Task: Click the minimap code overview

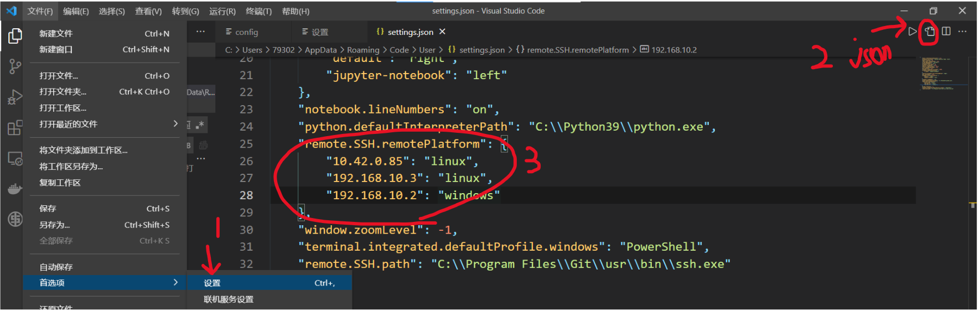Action: click(944, 72)
